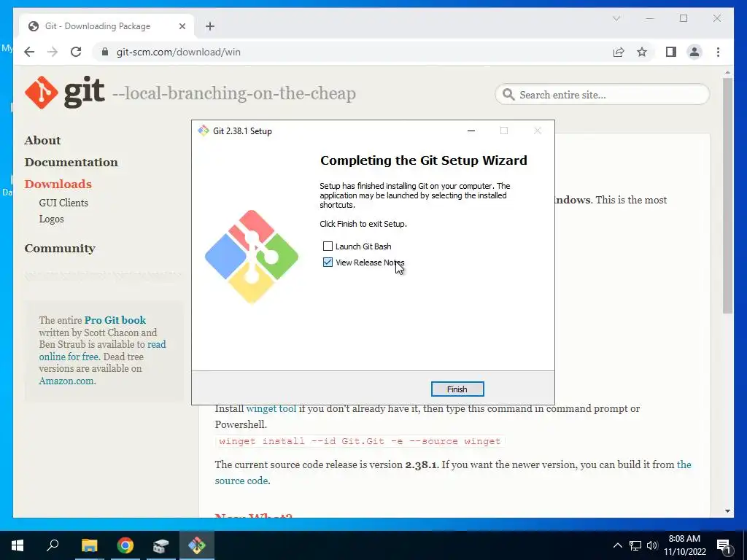Open File Explorer from the taskbar
The width and height of the screenshot is (747, 560).
[89, 545]
